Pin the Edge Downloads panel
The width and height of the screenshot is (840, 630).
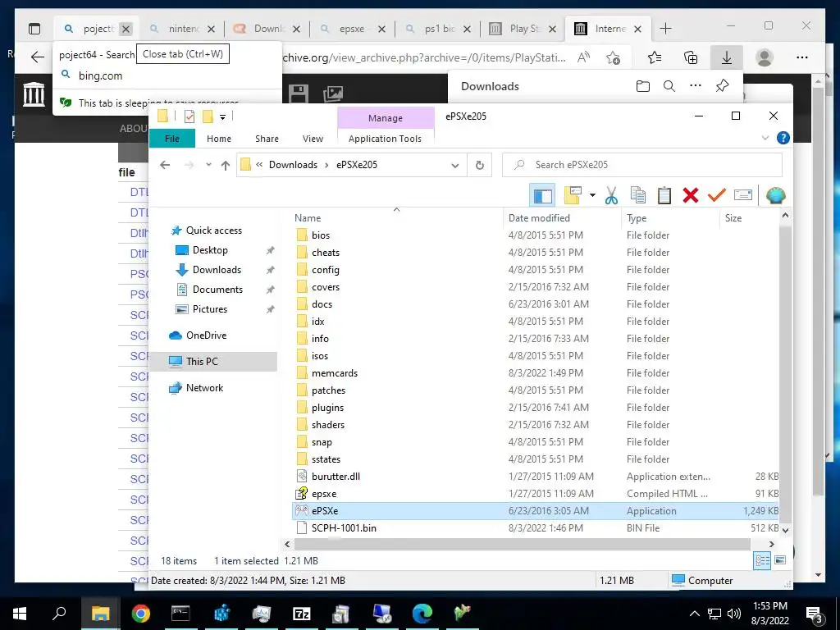tap(722, 86)
